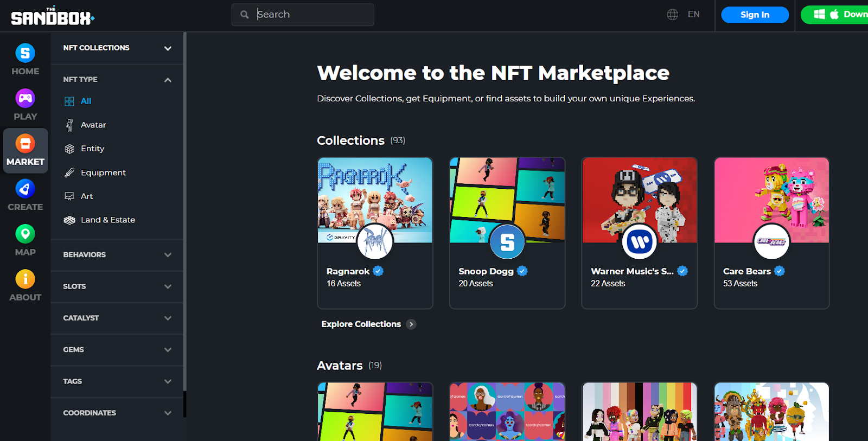The height and width of the screenshot is (441, 868).
Task: Expand the Behaviors filter section
Action: [117, 254]
